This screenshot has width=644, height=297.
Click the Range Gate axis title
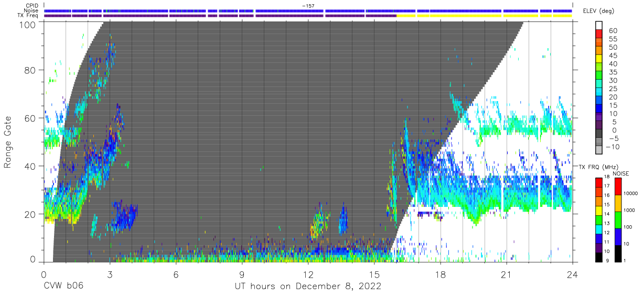pyautogui.click(x=8, y=142)
